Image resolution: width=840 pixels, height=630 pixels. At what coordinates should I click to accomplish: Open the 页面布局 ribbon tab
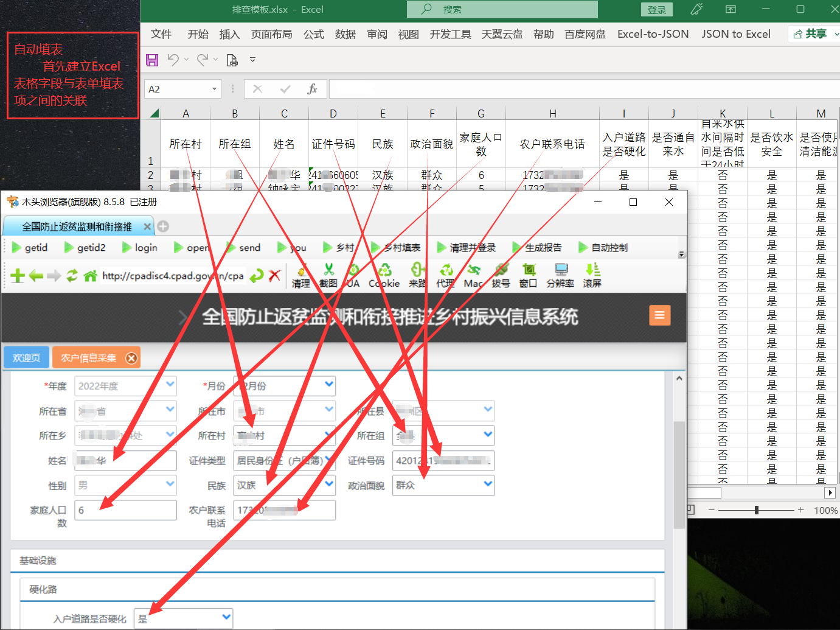pyautogui.click(x=271, y=34)
